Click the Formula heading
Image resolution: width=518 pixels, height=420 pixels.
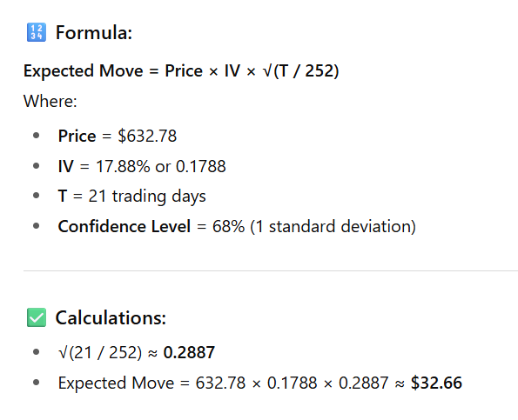click(94, 33)
